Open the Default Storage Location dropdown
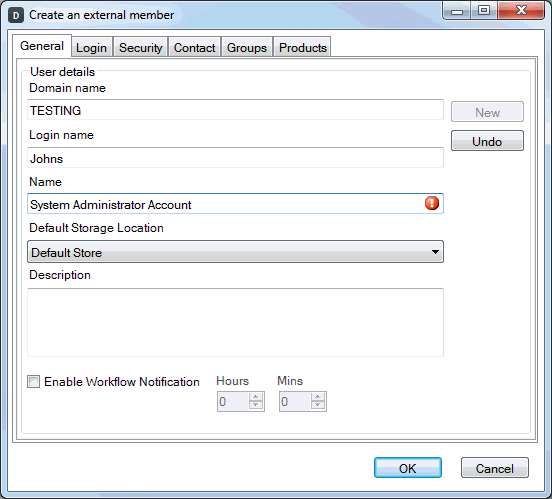Screen dimensions: 552x499 coord(235,252)
